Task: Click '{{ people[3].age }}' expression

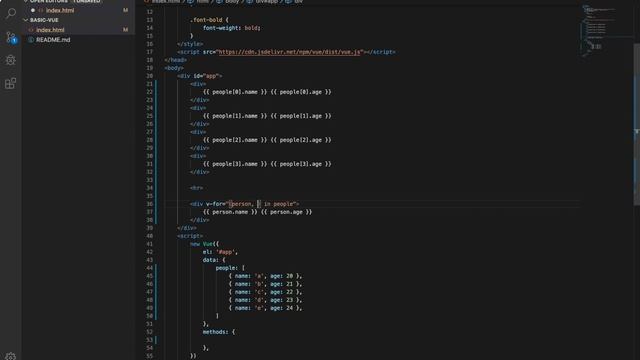Action: (x=301, y=164)
